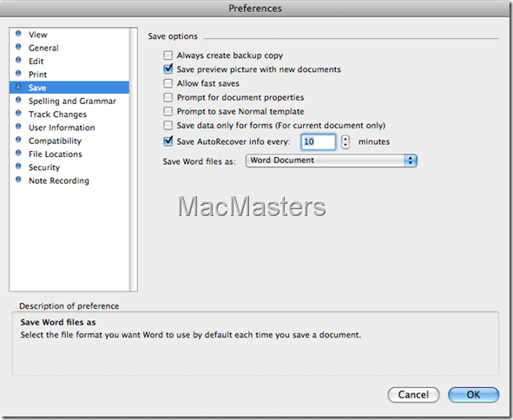The image size is (513, 420).
Task: Click the bullet icon beside View
Action: pyautogui.click(x=18, y=33)
